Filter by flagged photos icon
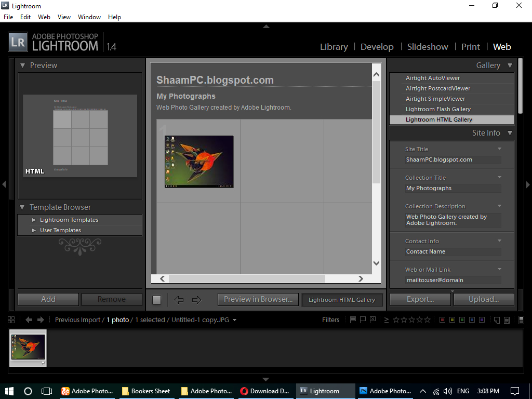532x399 pixels. point(353,320)
